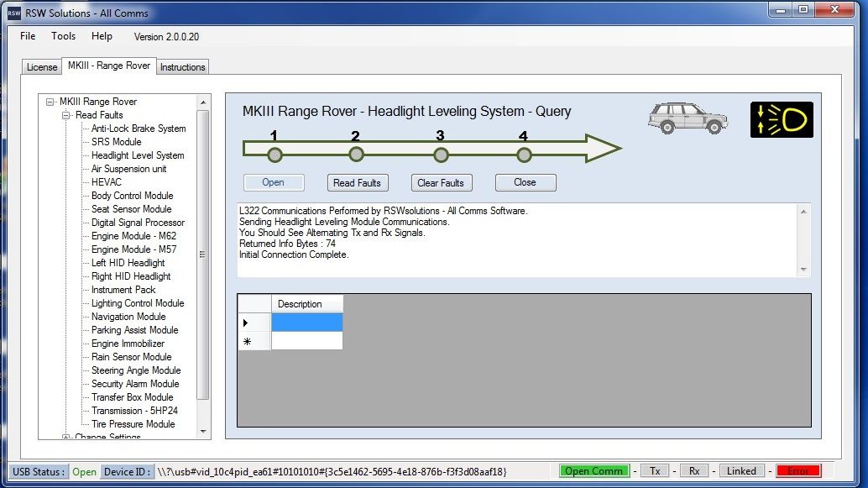
Task: Click the Version 2.0.0.20 text
Action: click(166, 37)
